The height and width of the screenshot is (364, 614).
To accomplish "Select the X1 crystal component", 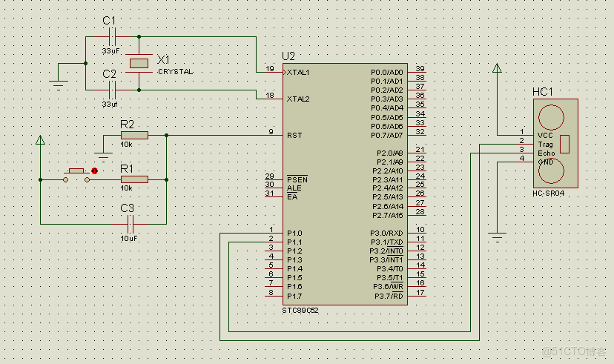I will 139,63.
